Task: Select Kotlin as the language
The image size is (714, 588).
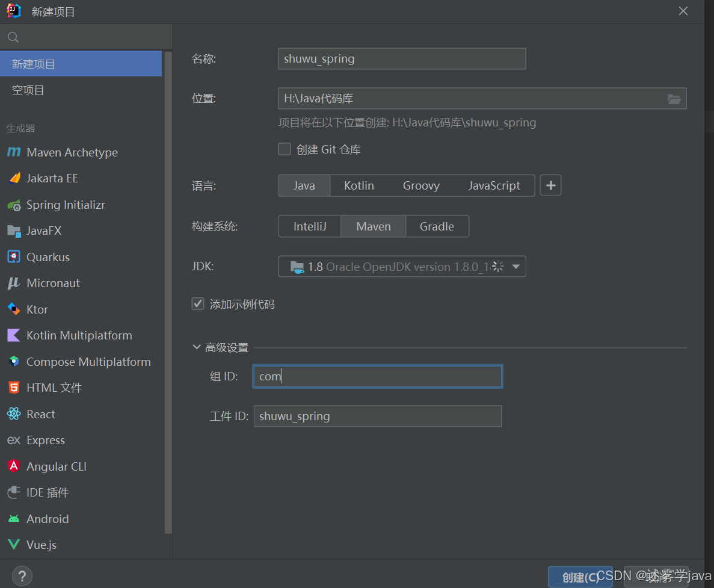Action: [x=359, y=185]
